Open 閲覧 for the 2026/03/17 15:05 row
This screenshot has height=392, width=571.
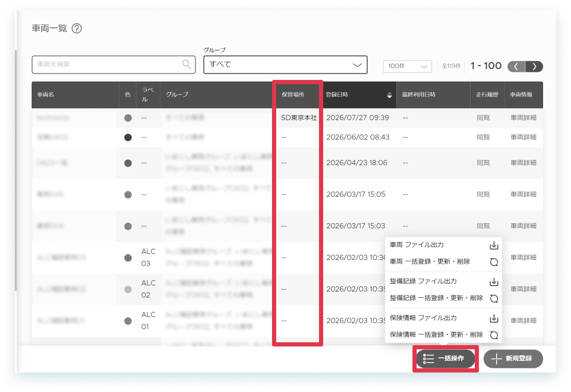click(x=483, y=195)
